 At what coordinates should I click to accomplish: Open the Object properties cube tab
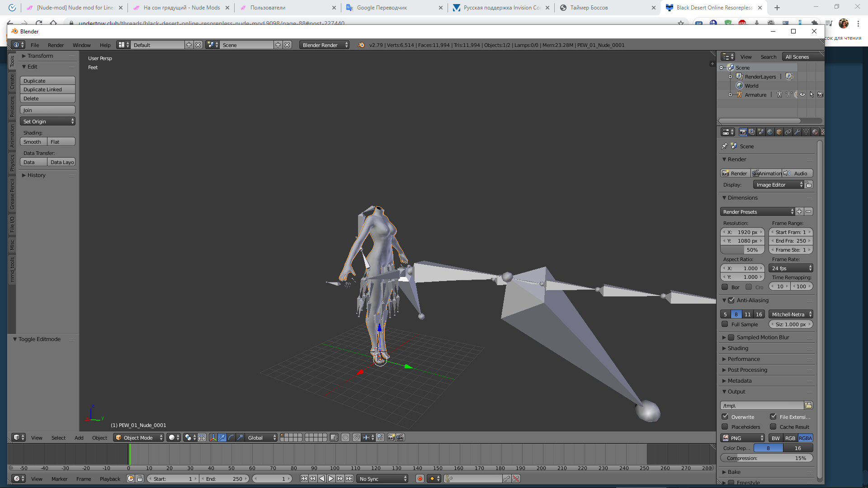click(x=779, y=132)
